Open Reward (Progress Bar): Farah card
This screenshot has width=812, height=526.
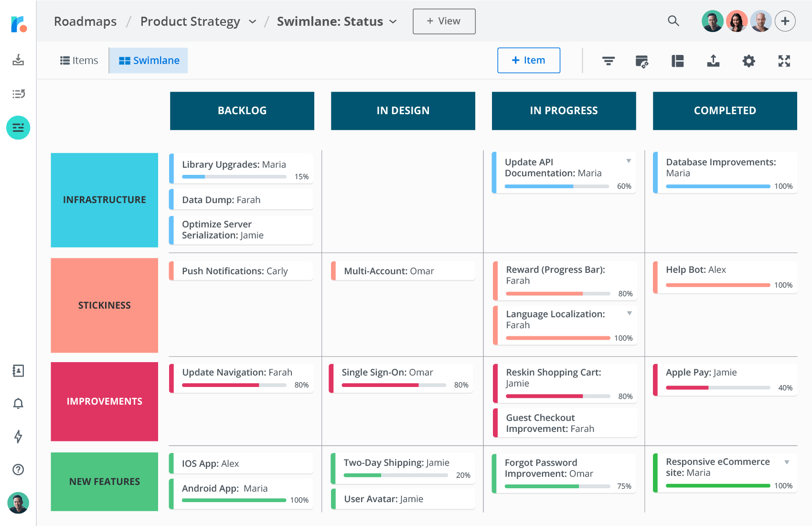pyautogui.click(x=565, y=280)
